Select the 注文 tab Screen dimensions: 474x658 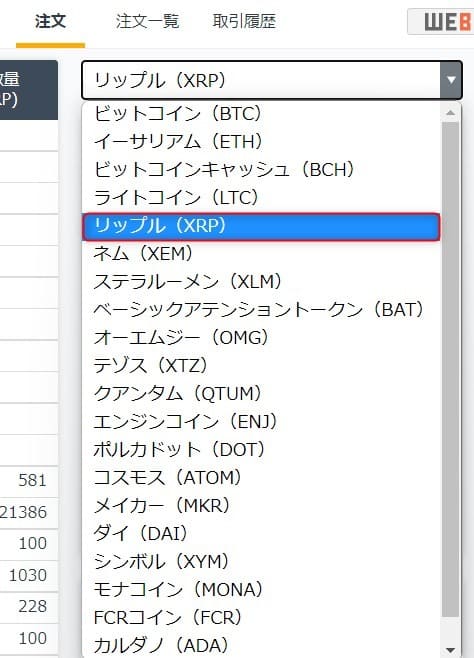click(x=50, y=21)
